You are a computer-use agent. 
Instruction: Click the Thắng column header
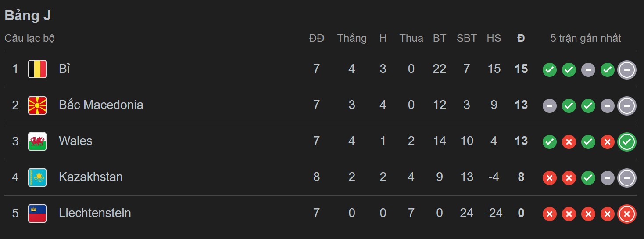coord(352,38)
